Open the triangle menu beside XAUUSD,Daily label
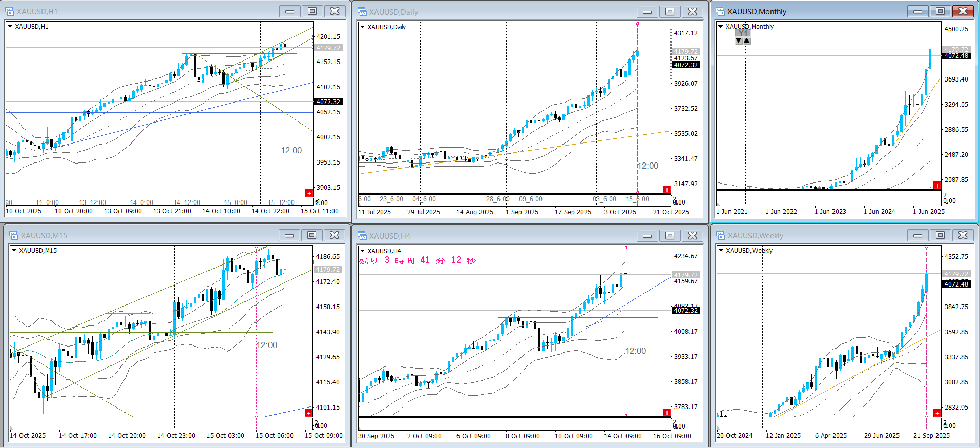The height and width of the screenshot is (448, 980). 362,27
